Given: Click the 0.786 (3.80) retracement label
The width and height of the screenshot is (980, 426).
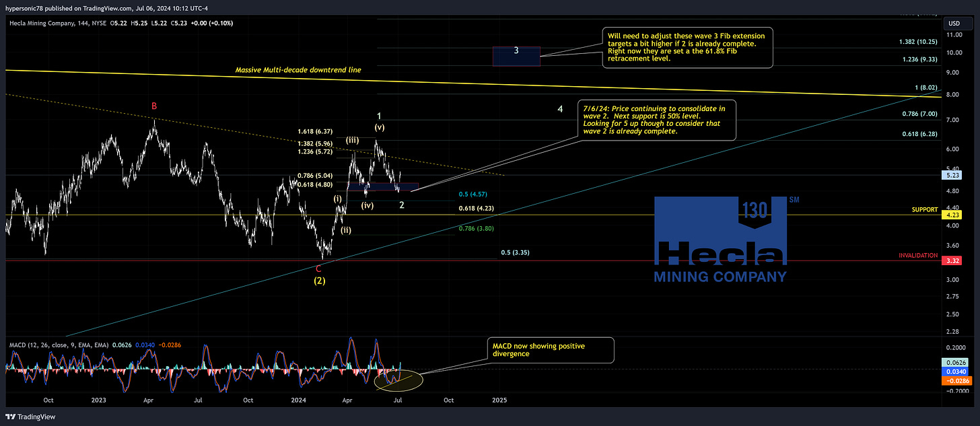Looking at the screenshot, I should point(475,229).
